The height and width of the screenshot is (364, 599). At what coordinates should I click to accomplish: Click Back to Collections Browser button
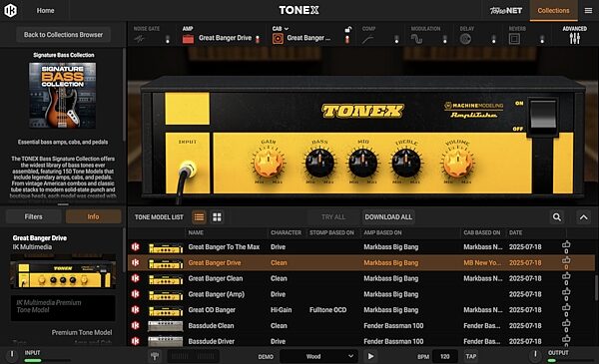pos(63,35)
